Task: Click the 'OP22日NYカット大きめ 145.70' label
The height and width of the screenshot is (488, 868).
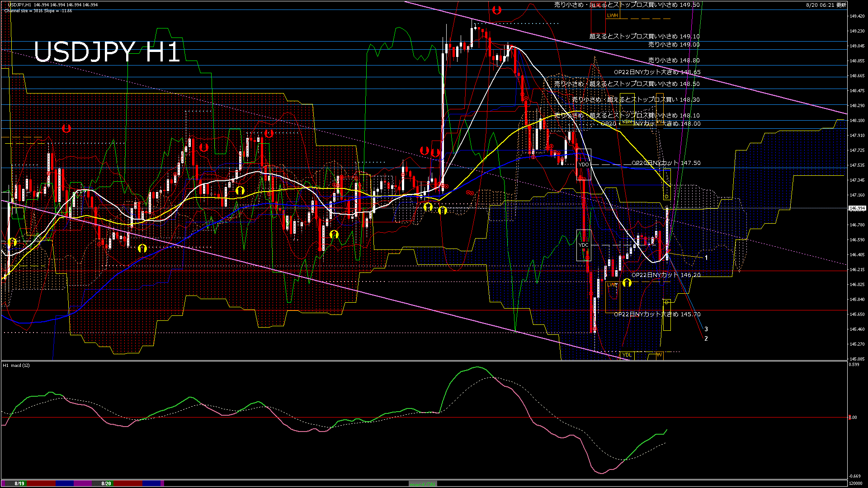Action: 657,314
